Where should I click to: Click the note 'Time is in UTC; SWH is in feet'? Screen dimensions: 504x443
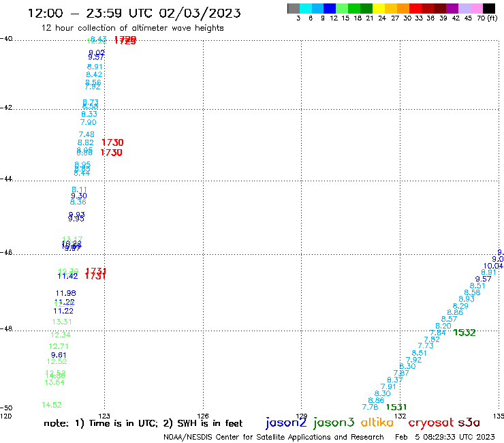[143, 423]
